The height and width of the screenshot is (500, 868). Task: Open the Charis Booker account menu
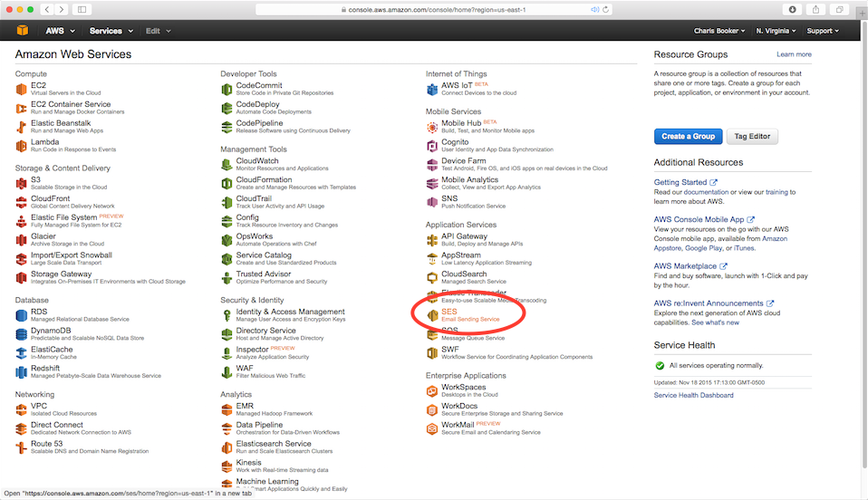(719, 31)
